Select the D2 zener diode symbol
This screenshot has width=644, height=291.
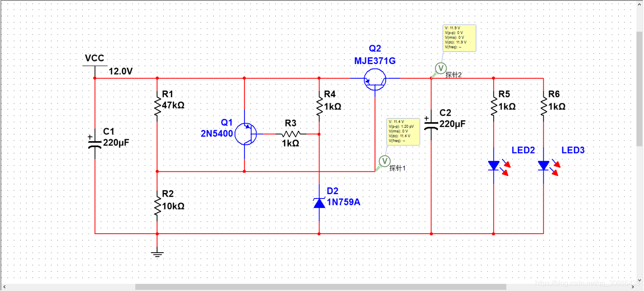pos(319,203)
